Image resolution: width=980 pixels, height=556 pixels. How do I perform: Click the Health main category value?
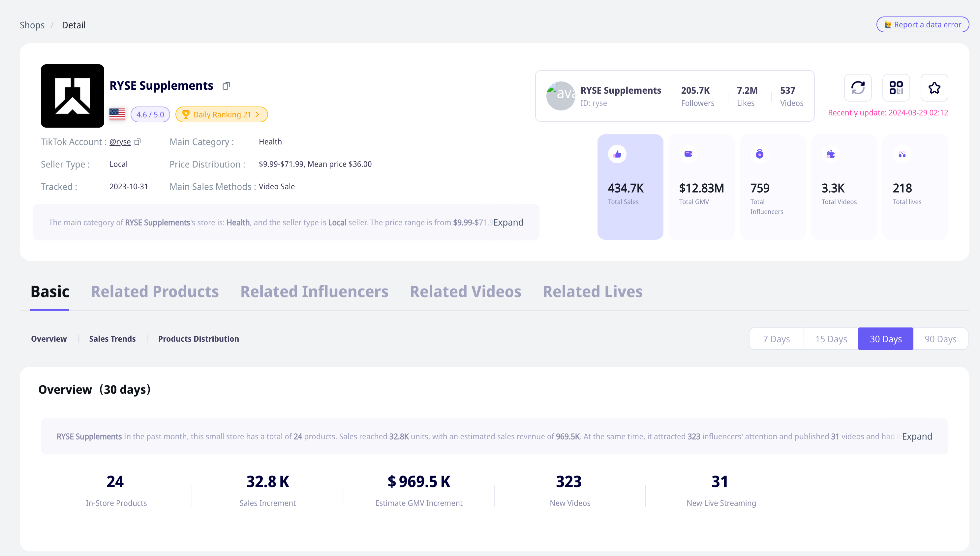point(270,142)
